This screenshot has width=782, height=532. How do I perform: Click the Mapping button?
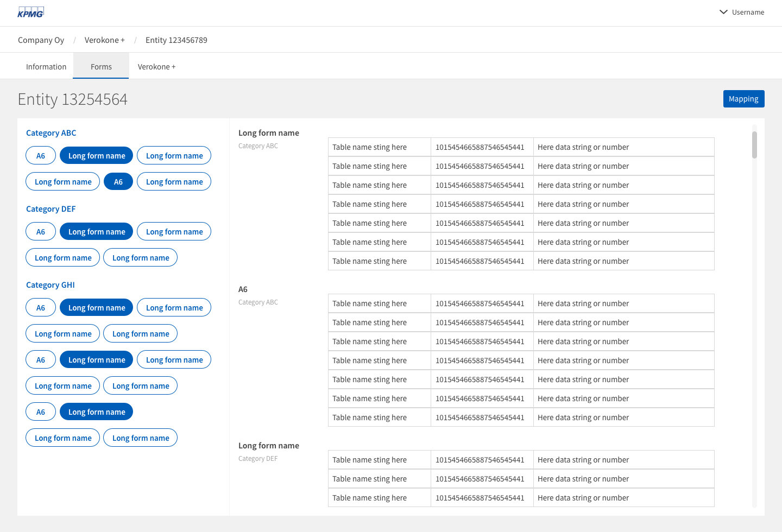pos(743,99)
